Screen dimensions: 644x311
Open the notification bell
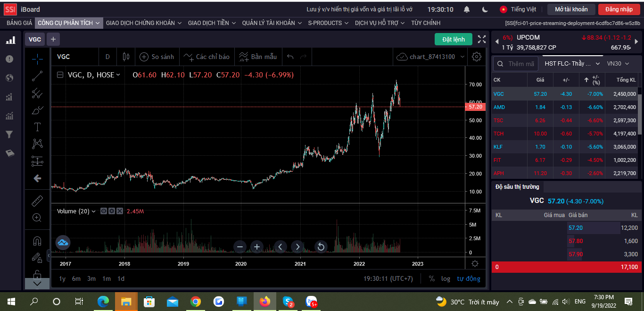[467, 9]
